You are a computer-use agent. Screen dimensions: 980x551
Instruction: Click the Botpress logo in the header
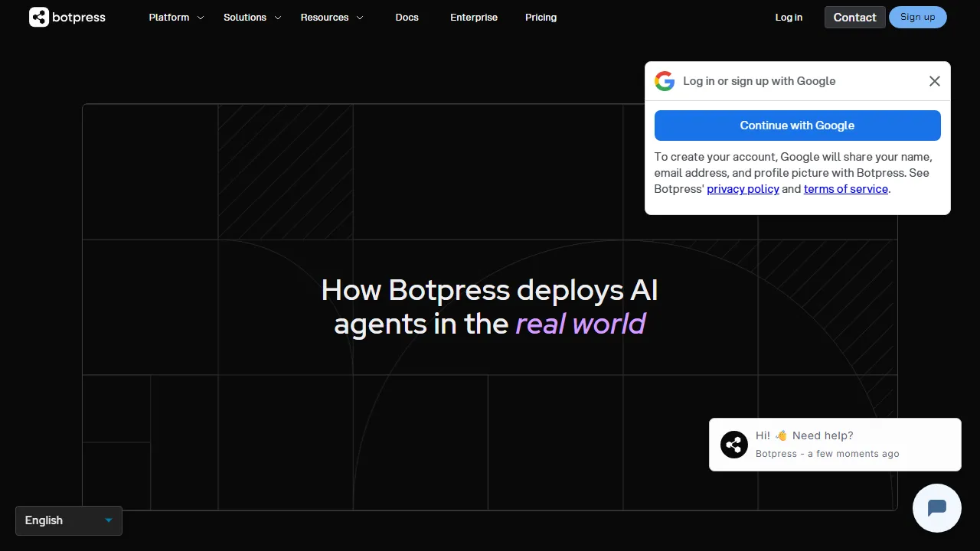click(x=67, y=17)
